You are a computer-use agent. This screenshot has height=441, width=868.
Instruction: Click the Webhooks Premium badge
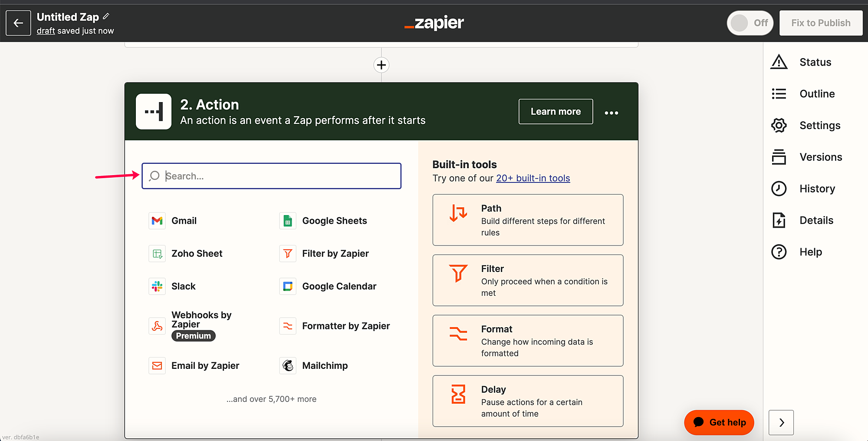[194, 336]
